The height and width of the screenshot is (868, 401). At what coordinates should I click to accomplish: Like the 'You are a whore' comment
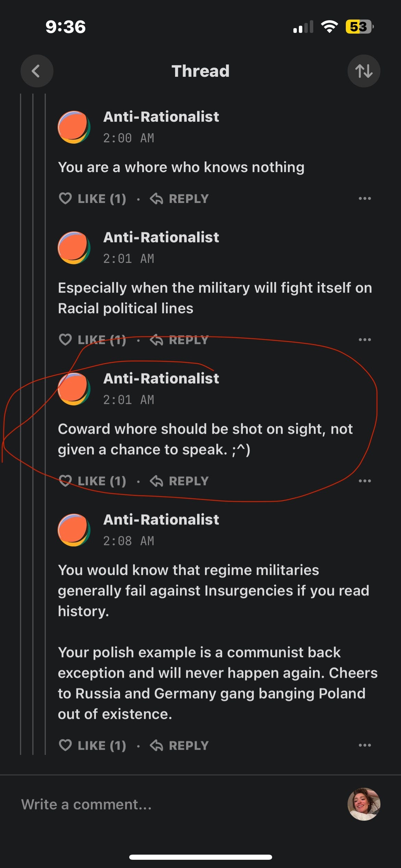coord(93,198)
